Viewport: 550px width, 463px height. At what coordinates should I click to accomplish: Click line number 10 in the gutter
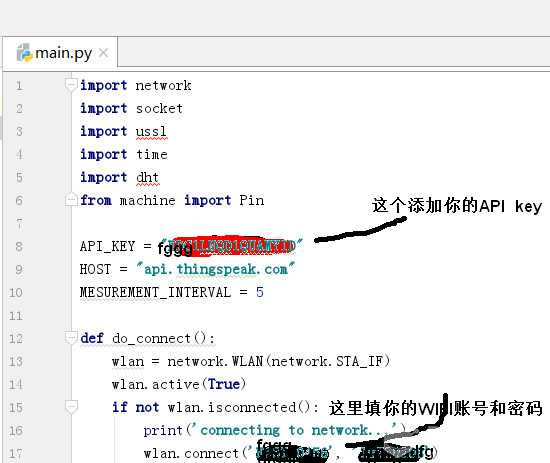tap(16, 293)
